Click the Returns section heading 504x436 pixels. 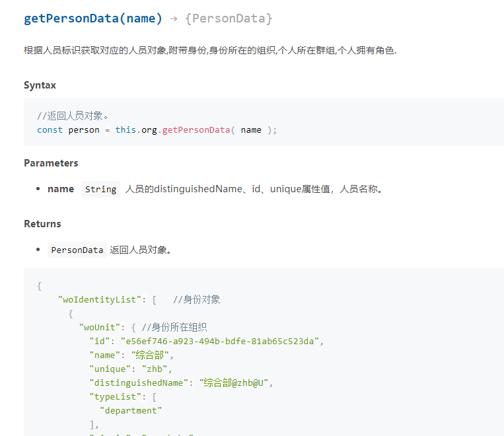42,224
